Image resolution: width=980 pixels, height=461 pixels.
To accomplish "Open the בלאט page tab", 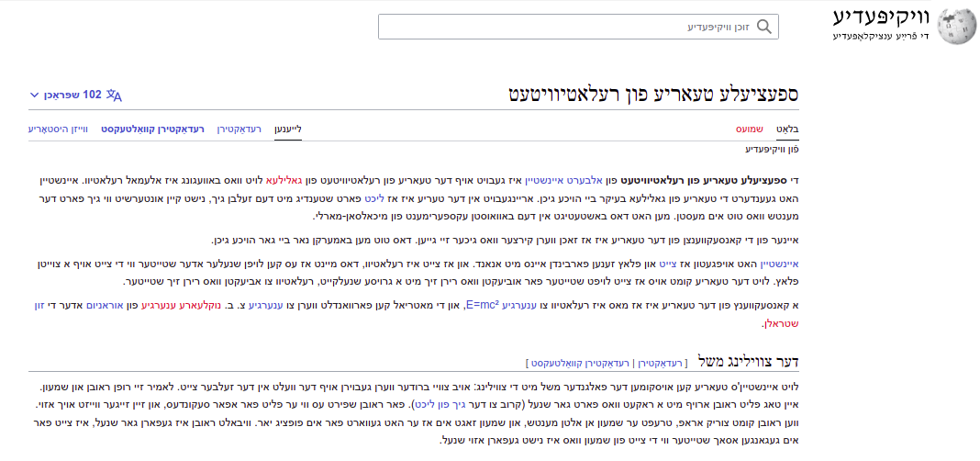I will pos(787,129).
